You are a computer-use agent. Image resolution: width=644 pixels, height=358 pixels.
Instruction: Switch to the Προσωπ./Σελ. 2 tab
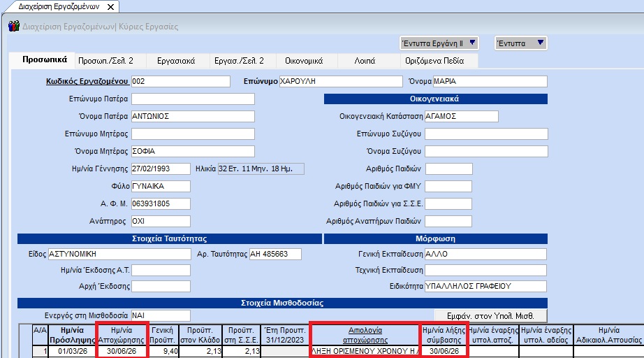click(105, 61)
